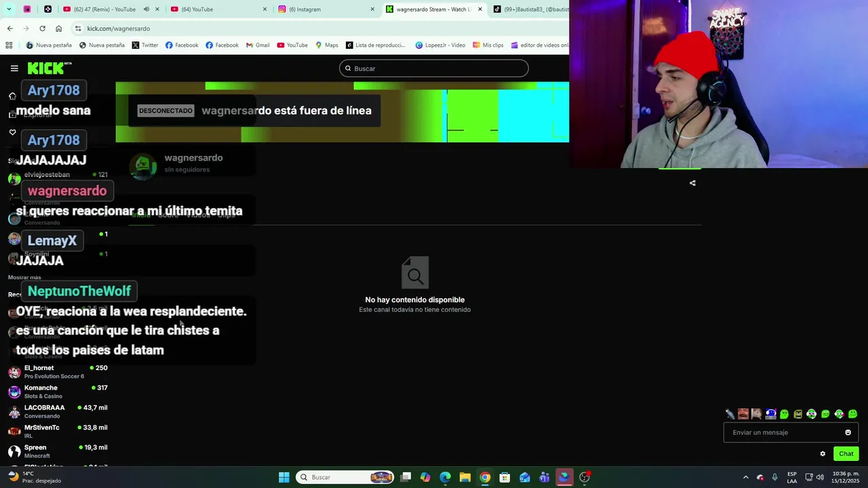Open LACOBRAAA channel in sidebar
868x488 pixels.
tap(58, 411)
